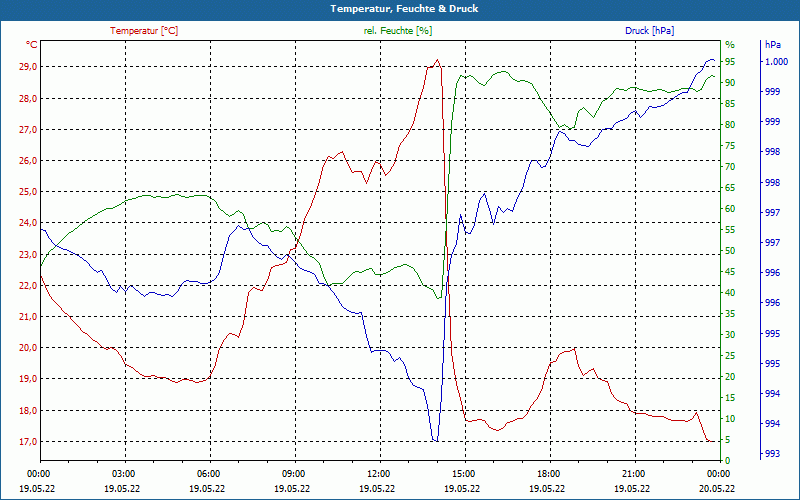Click the 1.000 pressure axis tick label

pyautogui.click(x=777, y=62)
